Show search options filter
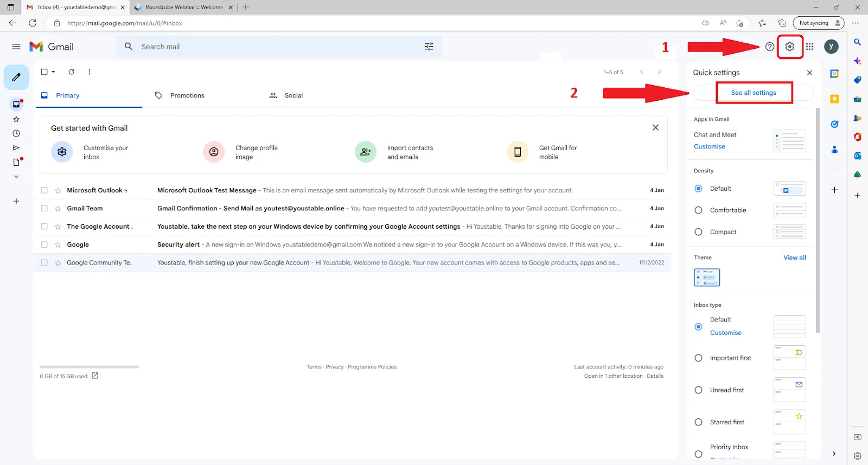 click(x=429, y=47)
